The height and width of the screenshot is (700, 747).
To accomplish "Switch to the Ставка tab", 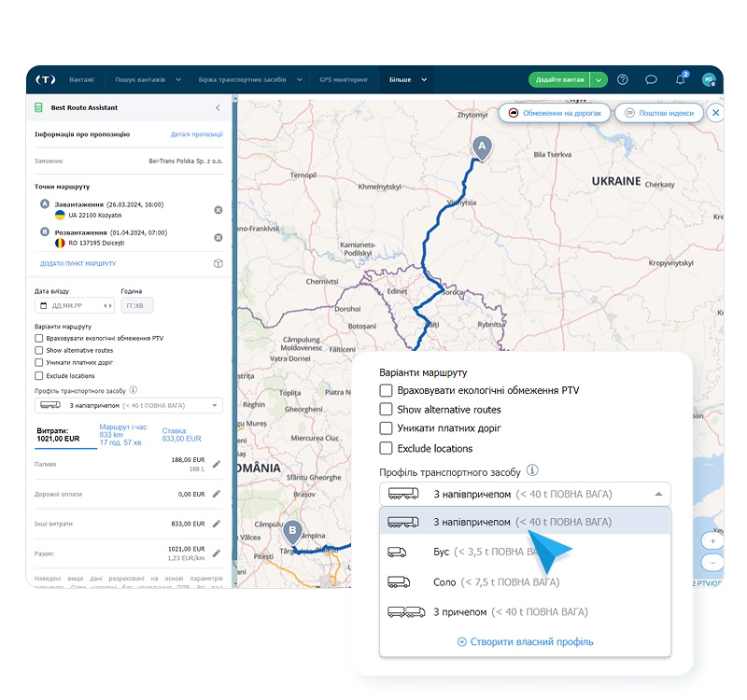I will [181, 435].
